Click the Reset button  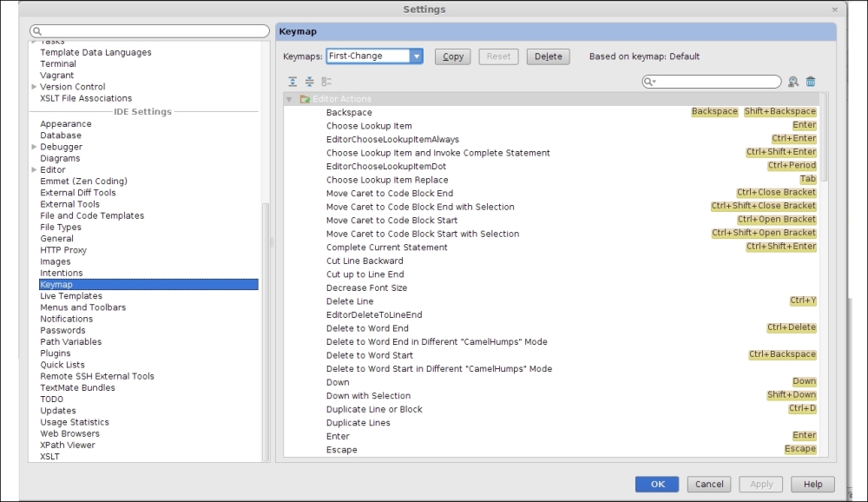pyautogui.click(x=498, y=56)
